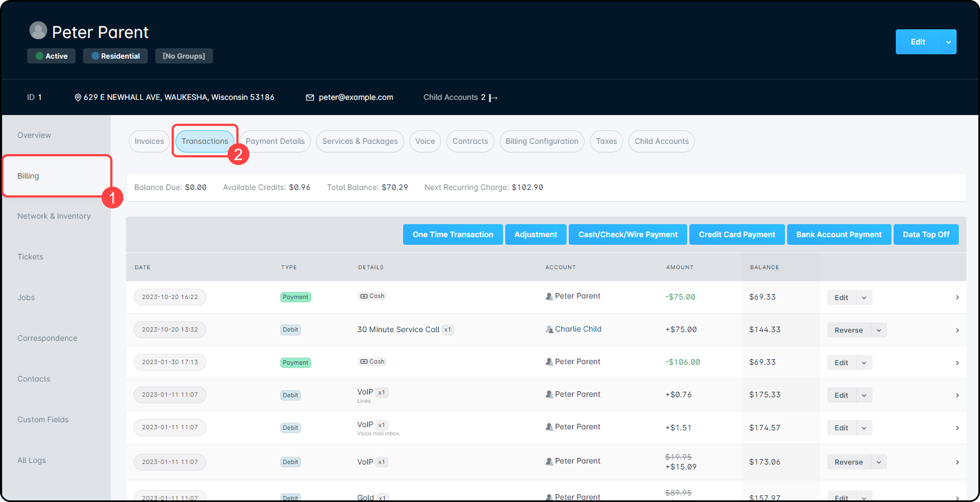This screenshot has width=980, height=502.
Task: Expand row chevron for the +$0.76 VoIP debit
Action: [x=957, y=395]
